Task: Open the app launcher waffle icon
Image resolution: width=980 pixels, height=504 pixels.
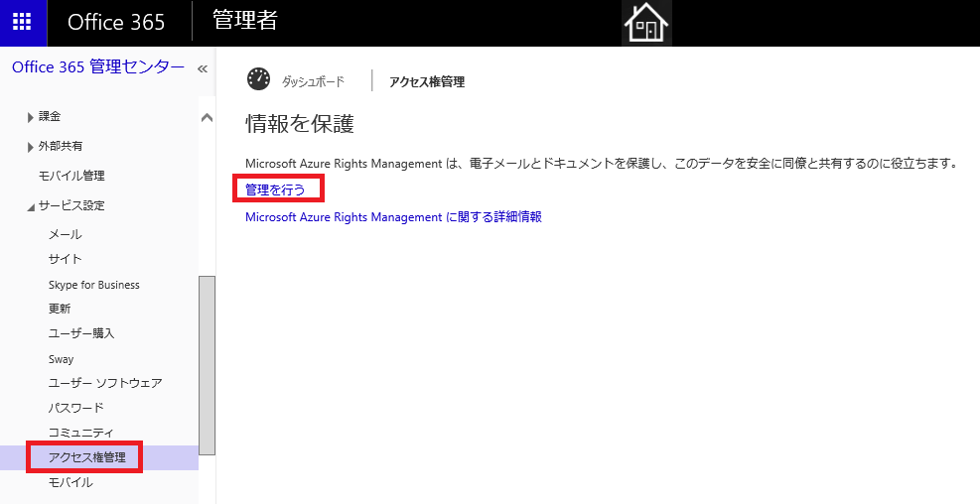Action: click(x=22, y=22)
